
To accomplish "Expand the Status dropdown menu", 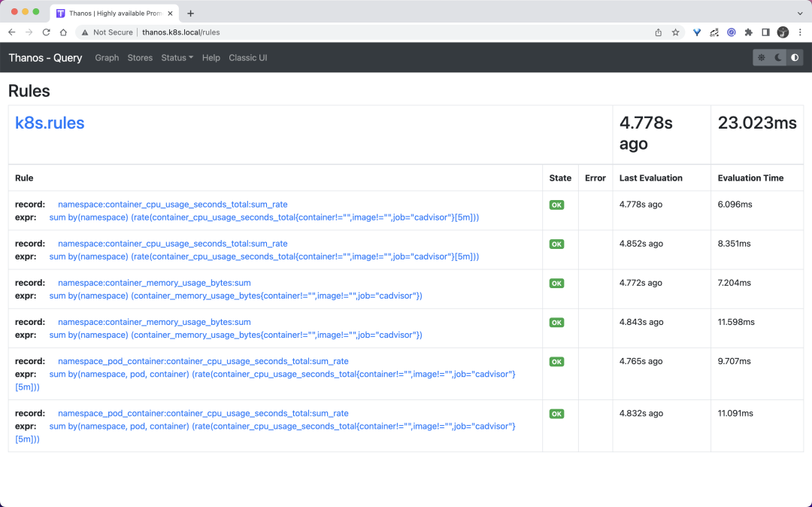I will (x=177, y=58).
